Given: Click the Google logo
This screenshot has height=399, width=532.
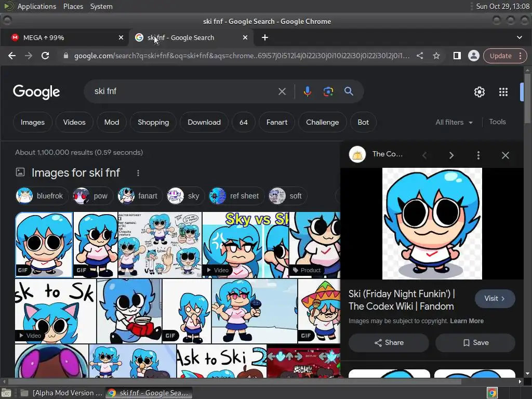Looking at the screenshot, I should pos(36,91).
